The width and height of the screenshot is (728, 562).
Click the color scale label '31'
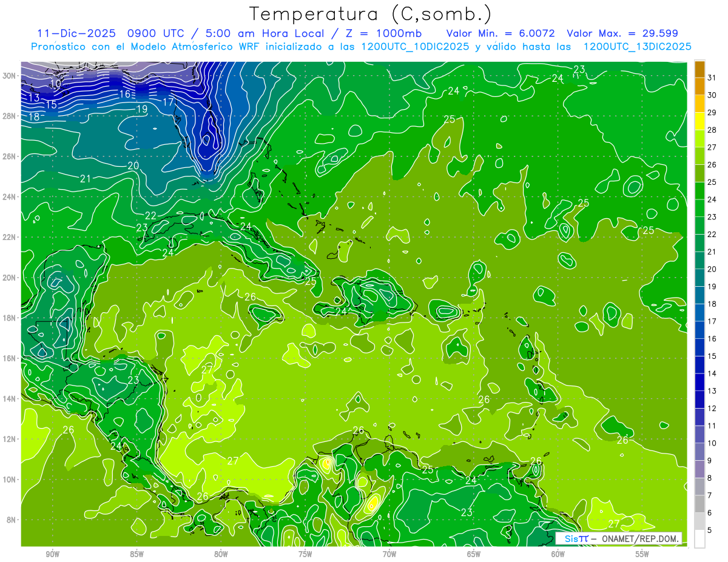(x=712, y=78)
